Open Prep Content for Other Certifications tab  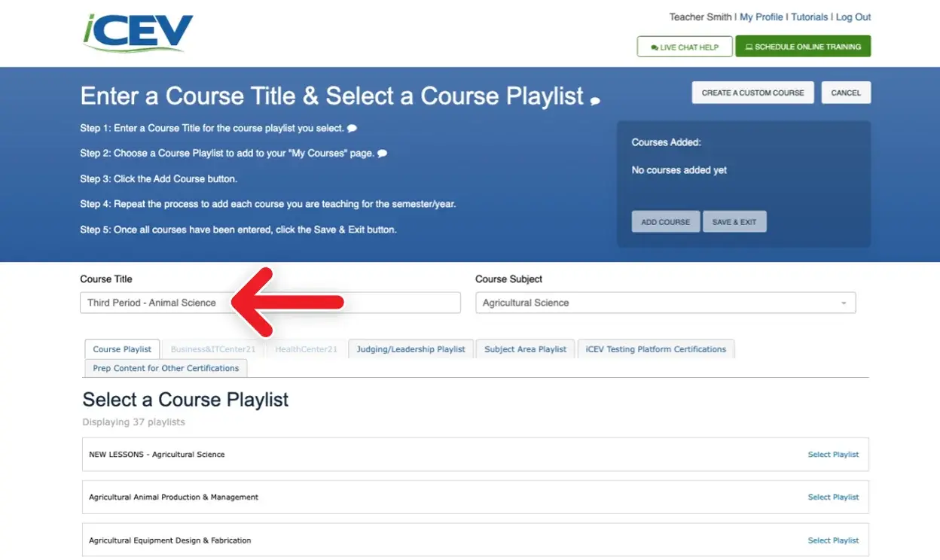166,368
